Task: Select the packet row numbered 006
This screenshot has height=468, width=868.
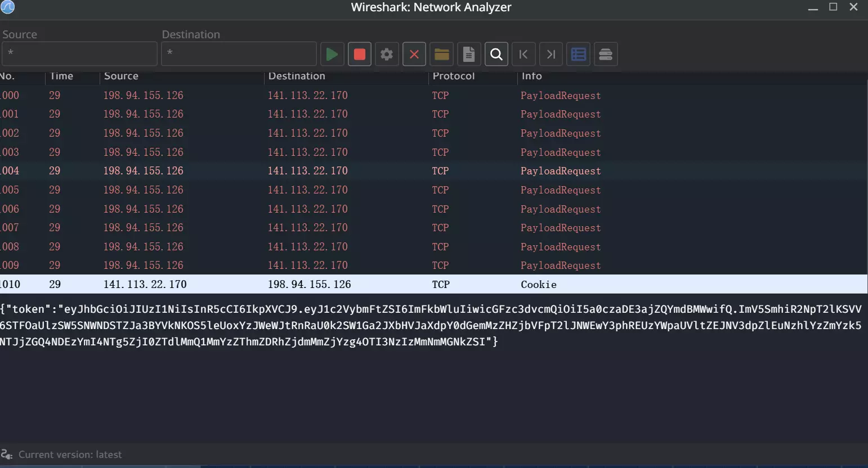Action: click(433, 209)
